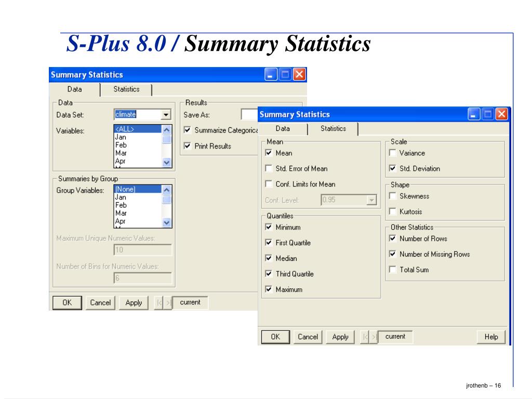The image size is (532, 399).
Task: Select (None) in Group Variables list
Action: pos(138,189)
